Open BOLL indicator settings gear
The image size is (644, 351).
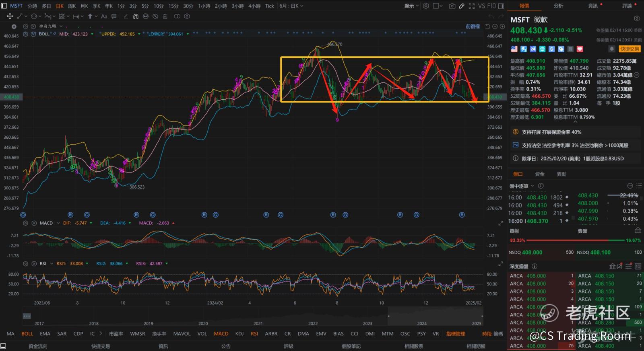tap(26, 34)
